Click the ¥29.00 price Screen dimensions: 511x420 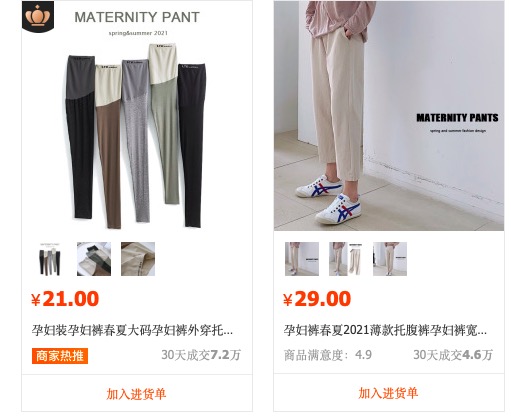317,299
